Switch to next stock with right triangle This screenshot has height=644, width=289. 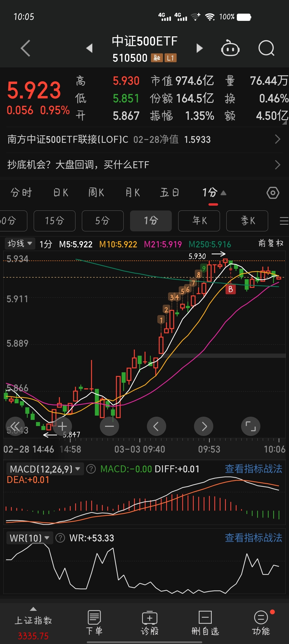click(x=200, y=48)
